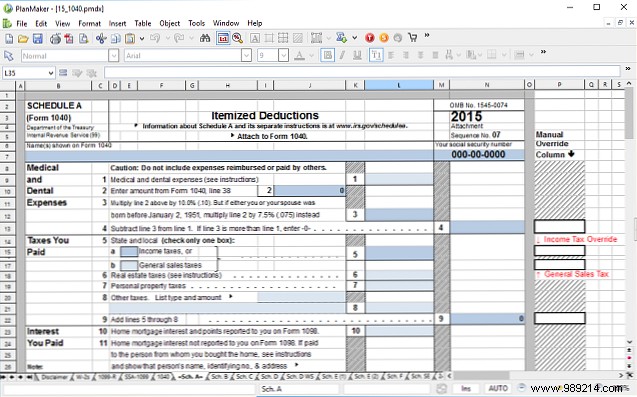Click the Print preview page icon

pyautogui.click(x=84, y=39)
